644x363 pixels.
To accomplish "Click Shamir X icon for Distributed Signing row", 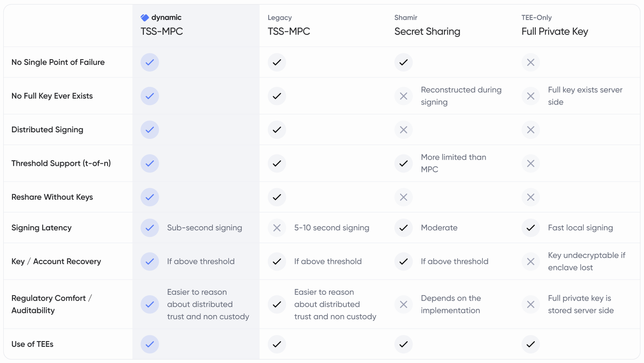I will [403, 130].
